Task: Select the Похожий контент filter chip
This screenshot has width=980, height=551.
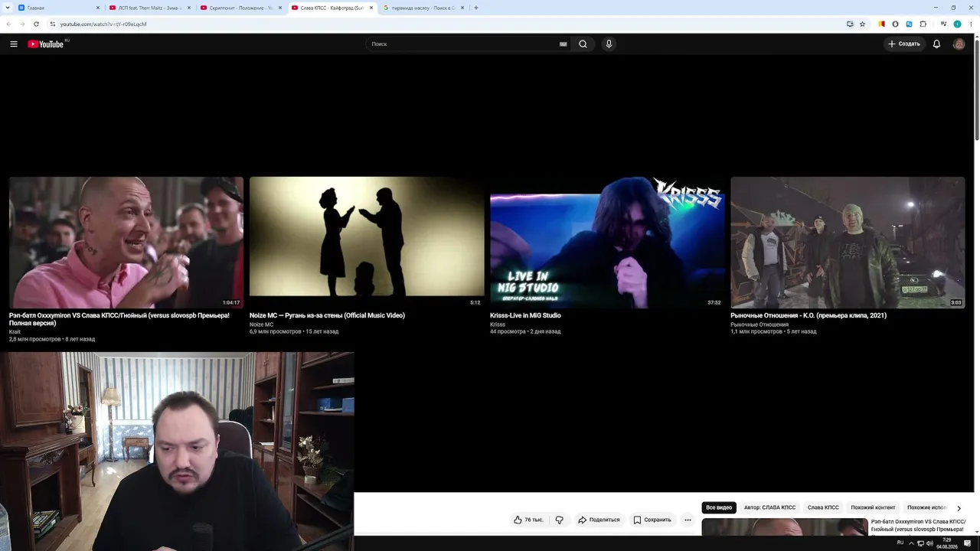Action: click(x=873, y=507)
